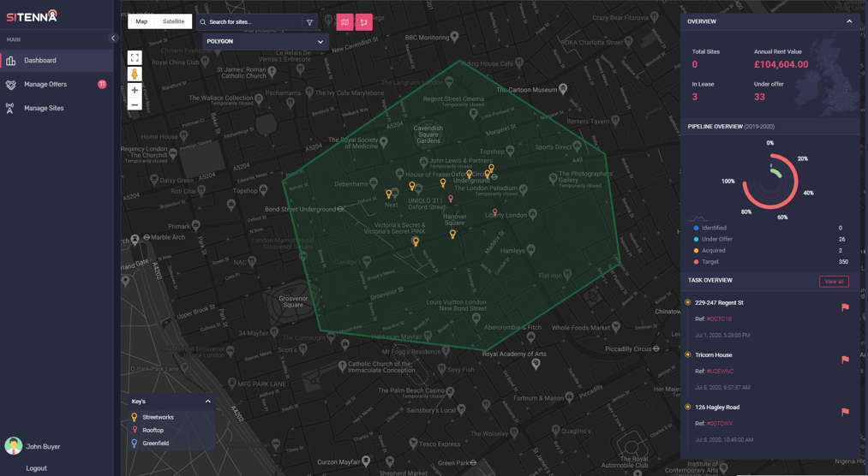Zoom in on the map
Screen dimensions: 868x476
[135, 90]
